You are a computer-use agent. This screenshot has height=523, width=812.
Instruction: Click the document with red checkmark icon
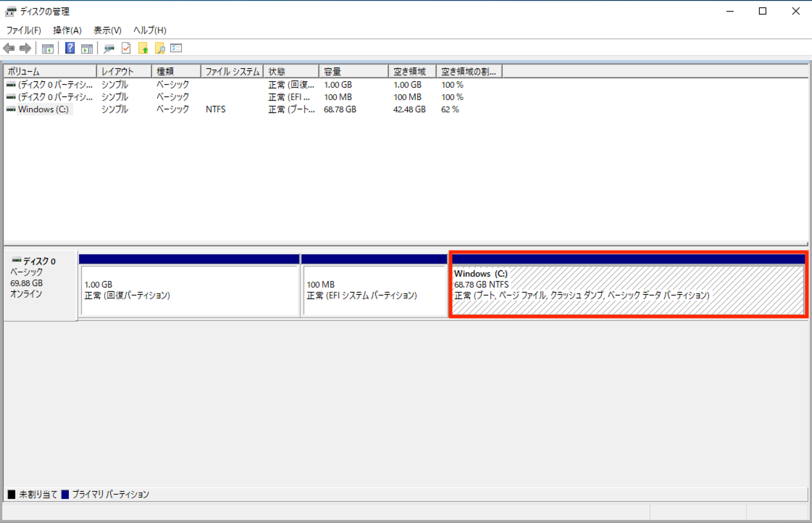[126, 48]
